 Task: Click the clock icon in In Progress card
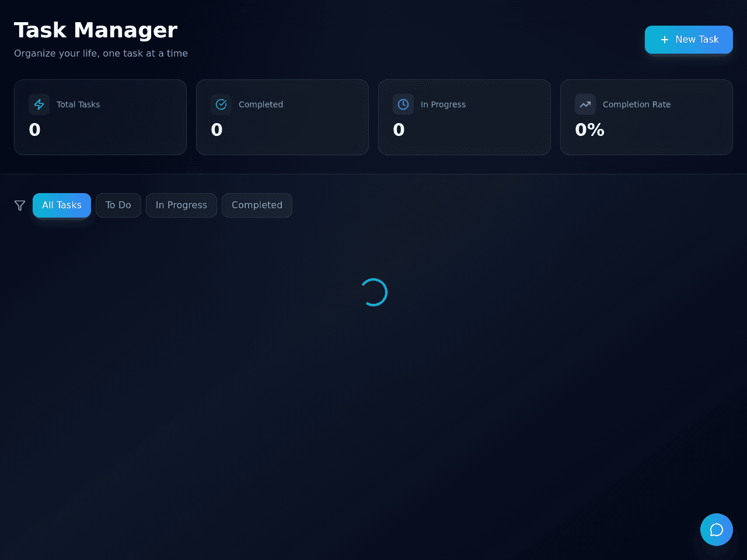[403, 104]
